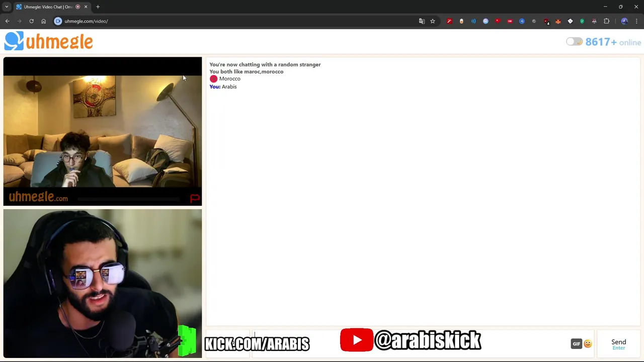
Task: Click the red pencil extension icon
Action: pyautogui.click(x=449, y=21)
